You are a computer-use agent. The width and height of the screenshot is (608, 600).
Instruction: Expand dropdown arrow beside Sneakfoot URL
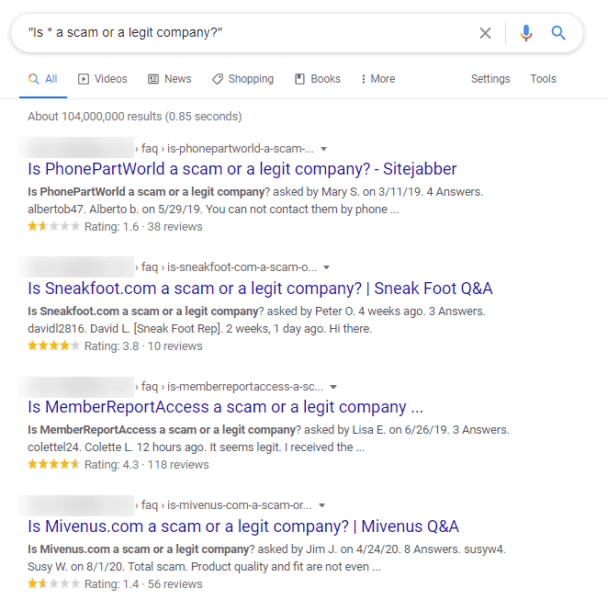[327, 268]
